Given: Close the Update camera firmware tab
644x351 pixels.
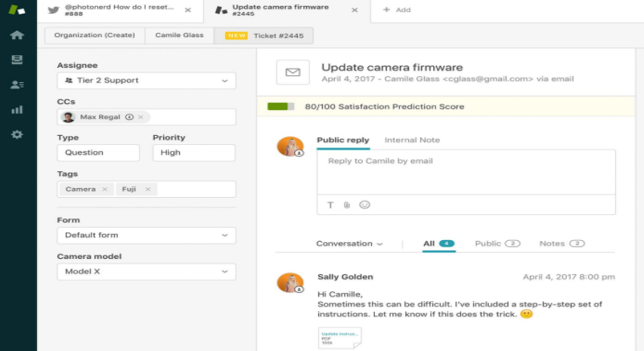Looking at the screenshot, I should click(355, 10).
